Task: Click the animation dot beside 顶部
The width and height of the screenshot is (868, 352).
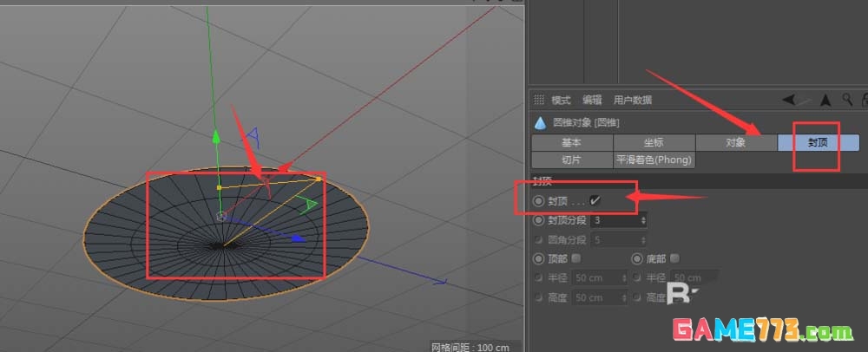Action: [x=539, y=258]
